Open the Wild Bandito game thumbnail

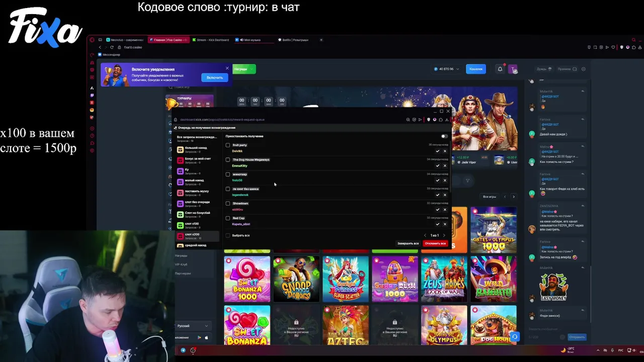coord(493,279)
